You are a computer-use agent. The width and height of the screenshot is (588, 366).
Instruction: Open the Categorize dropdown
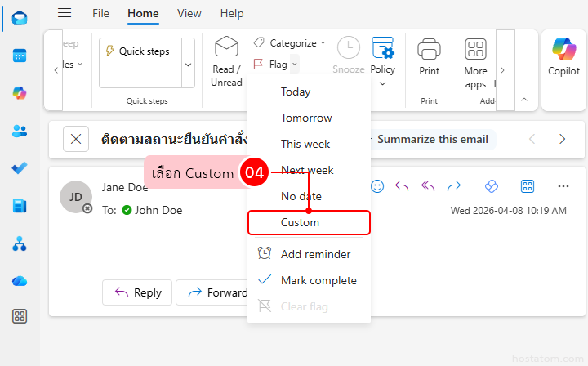click(289, 43)
